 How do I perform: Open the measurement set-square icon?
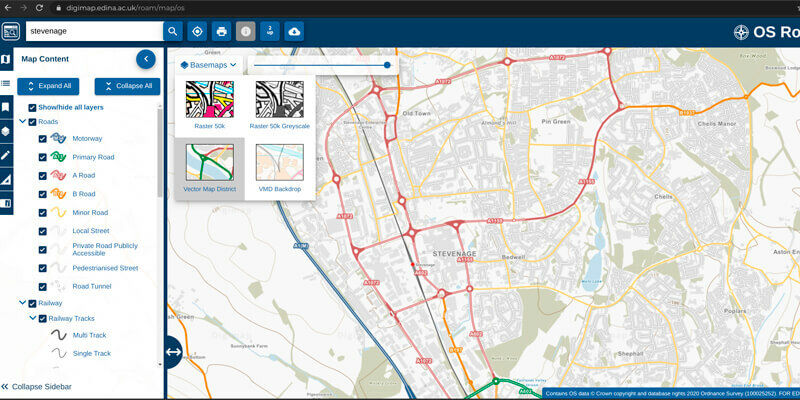[x=6, y=179]
